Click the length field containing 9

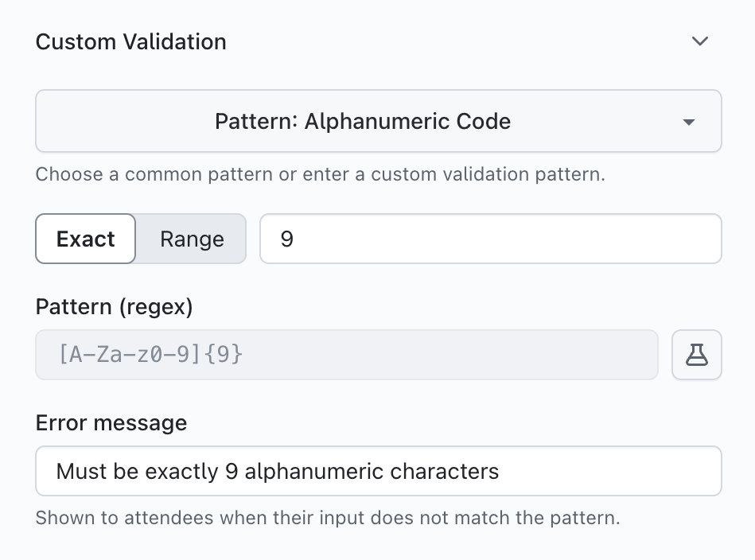point(490,239)
